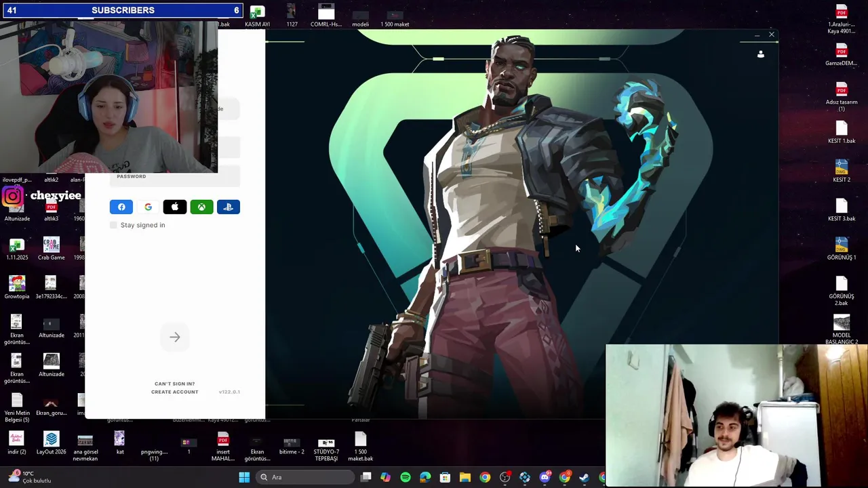
Task: Close the Riot client window
Action: pos(771,35)
